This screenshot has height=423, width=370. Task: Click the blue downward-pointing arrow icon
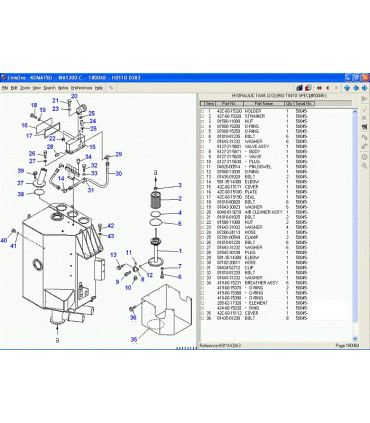(x=347, y=88)
